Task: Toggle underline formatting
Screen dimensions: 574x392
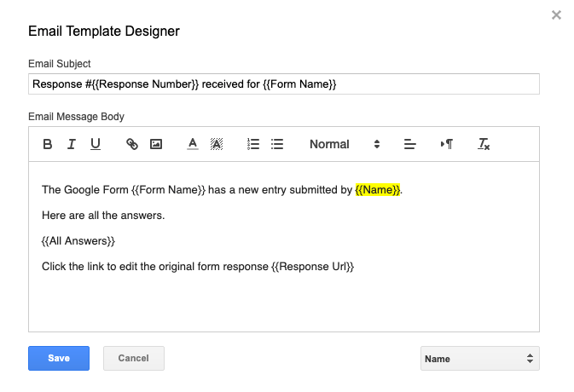Action: click(96, 144)
